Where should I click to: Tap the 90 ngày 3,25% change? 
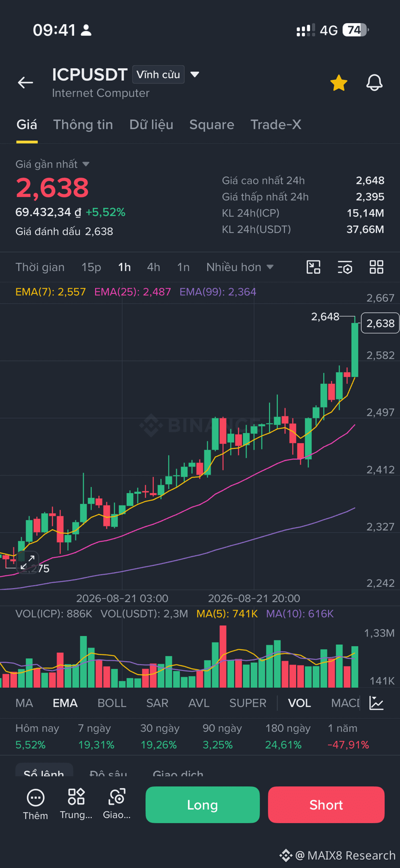tap(222, 737)
